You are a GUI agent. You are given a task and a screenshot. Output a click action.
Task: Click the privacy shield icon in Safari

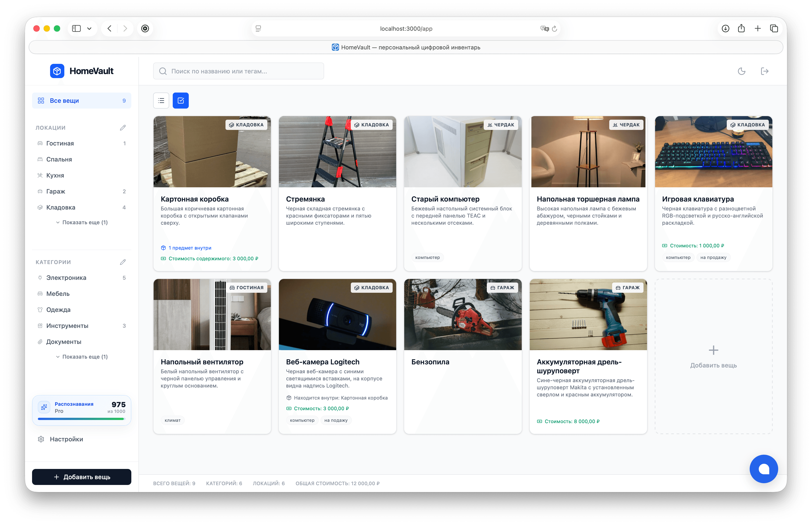(145, 29)
